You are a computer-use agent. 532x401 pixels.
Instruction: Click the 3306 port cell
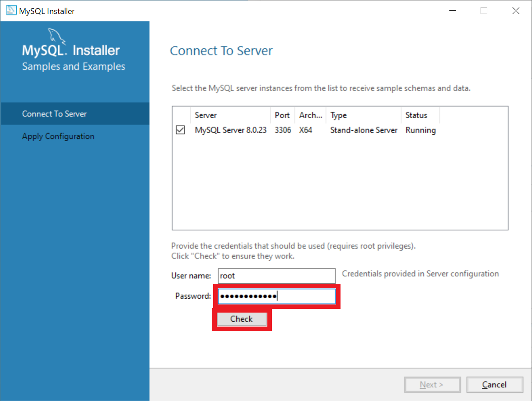[x=283, y=130]
